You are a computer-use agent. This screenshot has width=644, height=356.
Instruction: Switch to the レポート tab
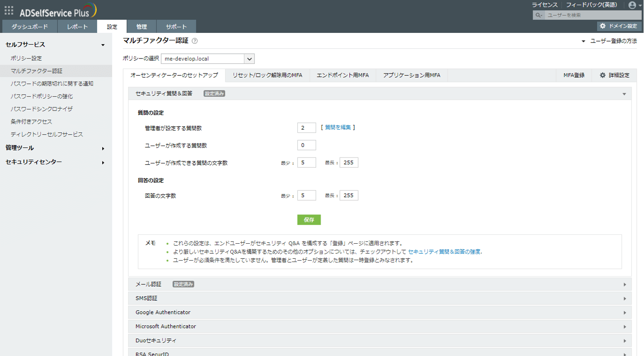(77, 26)
